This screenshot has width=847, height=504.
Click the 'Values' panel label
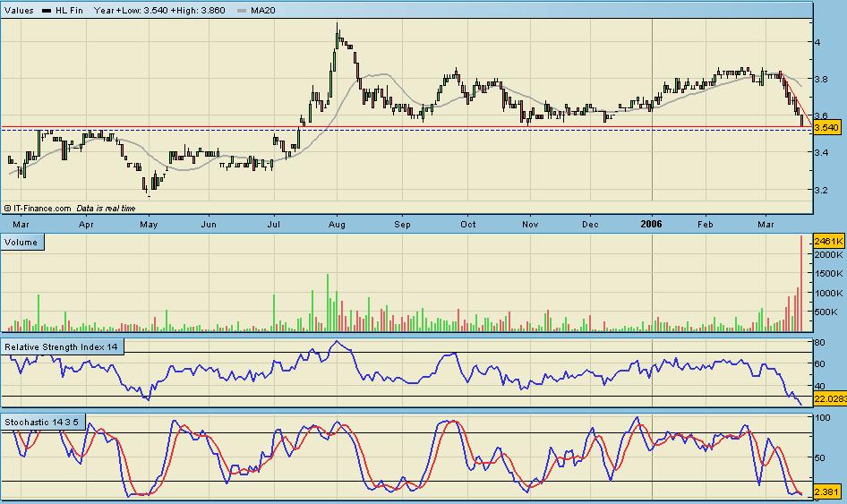pyautogui.click(x=19, y=10)
